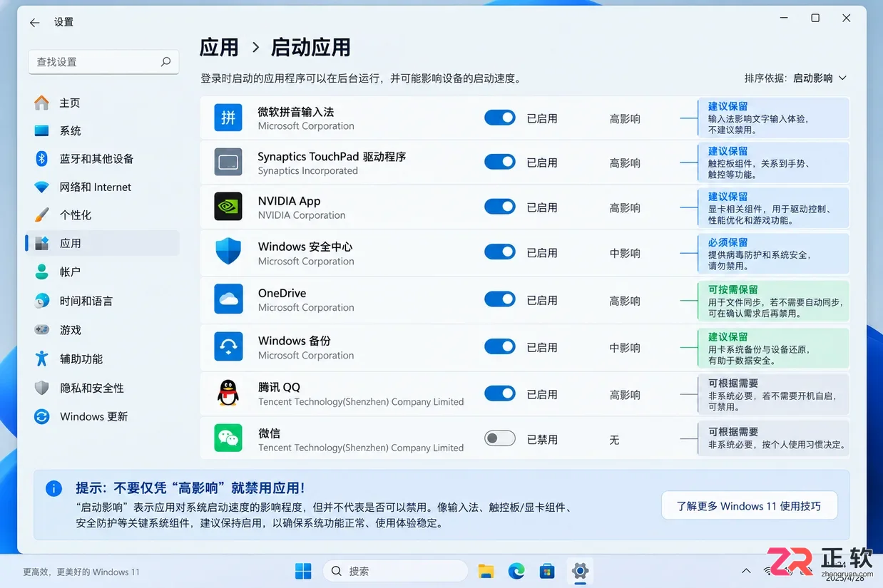The width and height of the screenshot is (883, 588).
Task: Click the 微软拼音输入法 app icon
Action: (228, 118)
